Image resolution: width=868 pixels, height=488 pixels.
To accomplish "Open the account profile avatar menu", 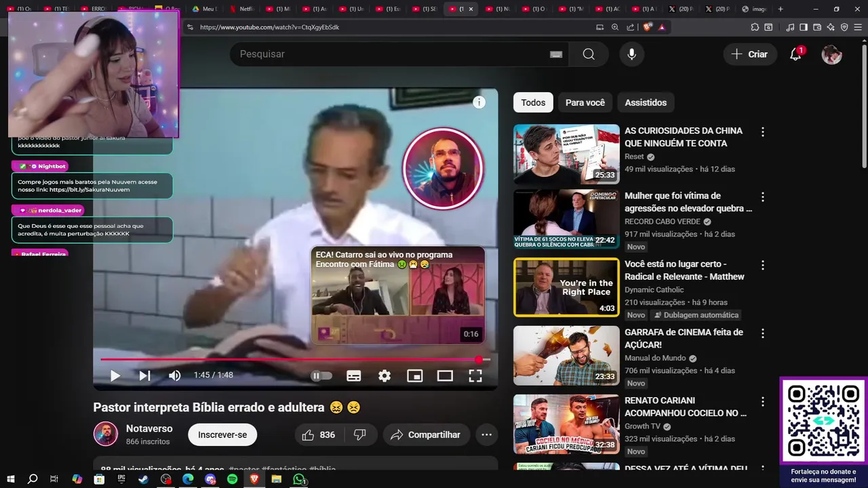I will (831, 54).
